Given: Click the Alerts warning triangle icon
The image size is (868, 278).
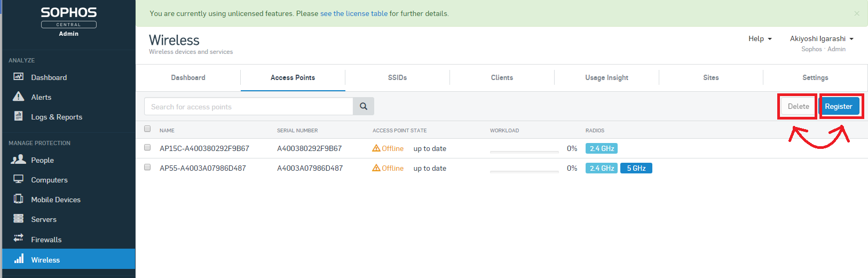Looking at the screenshot, I should pos(19,97).
